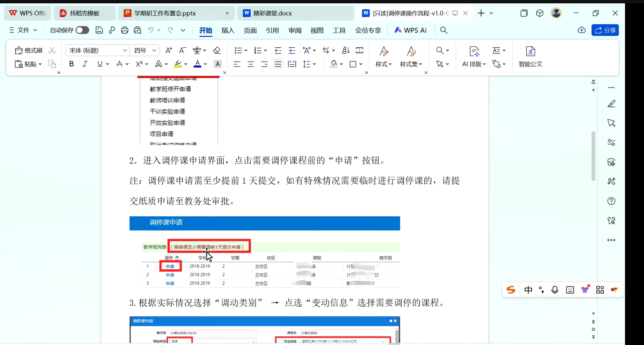Center-align text using alignment icon
Screen dimensions: 644x345
pyautogui.click(x=251, y=64)
